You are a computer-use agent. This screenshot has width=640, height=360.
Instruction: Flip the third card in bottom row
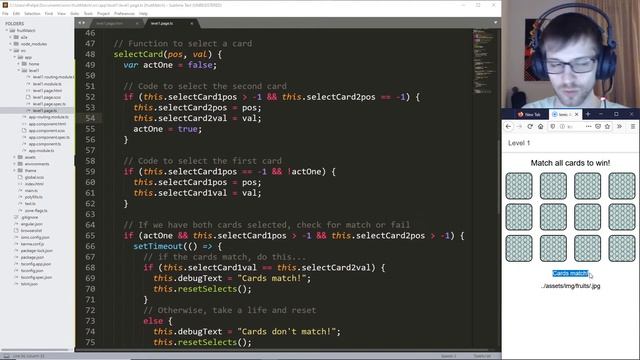(x=587, y=248)
